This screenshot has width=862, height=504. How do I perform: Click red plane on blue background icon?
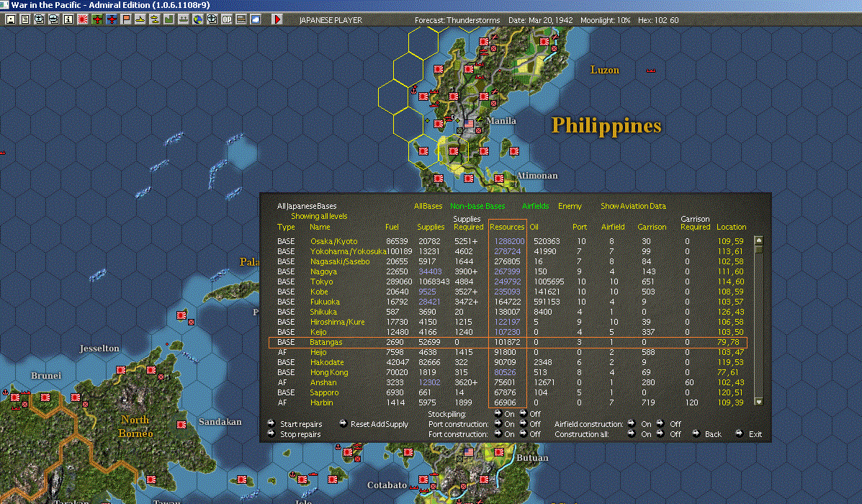tap(112, 19)
